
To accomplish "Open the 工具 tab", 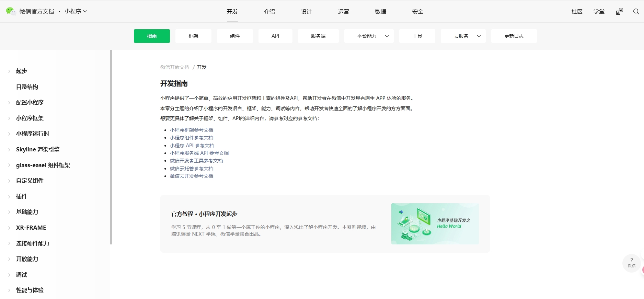I will point(417,36).
